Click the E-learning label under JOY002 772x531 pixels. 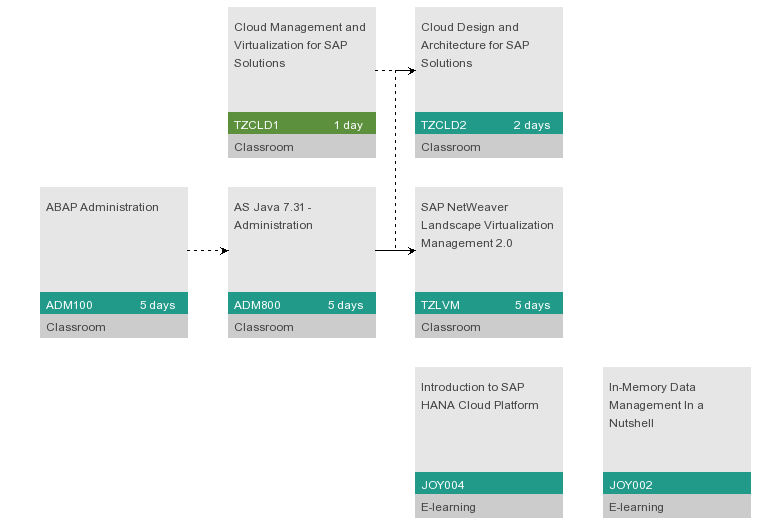pos(636,507)
